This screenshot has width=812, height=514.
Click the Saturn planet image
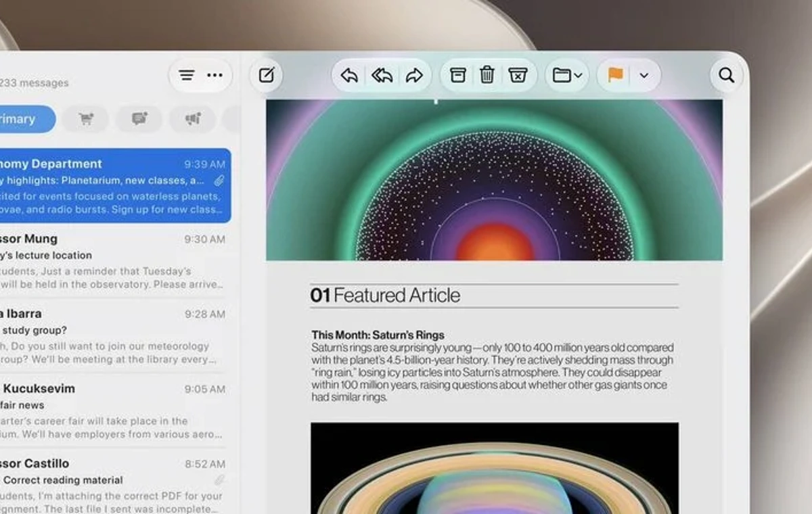tap(495, 468)
